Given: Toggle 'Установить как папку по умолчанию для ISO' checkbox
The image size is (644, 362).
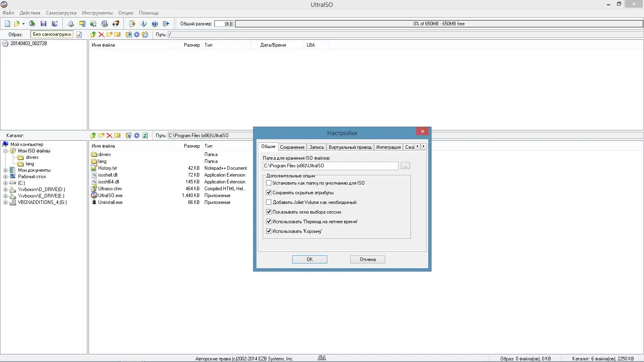Looking at the screenshot, I should [x=269, y=183].
